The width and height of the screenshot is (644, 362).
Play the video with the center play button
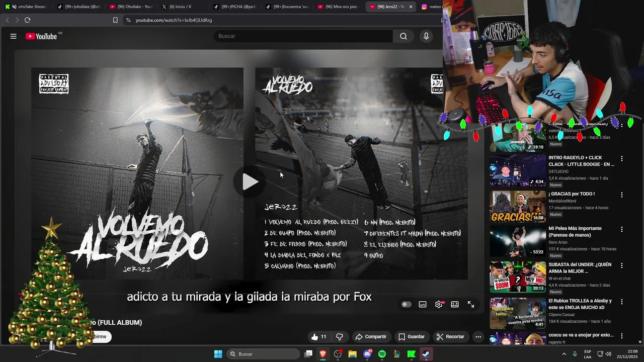(x=250, y=182)
